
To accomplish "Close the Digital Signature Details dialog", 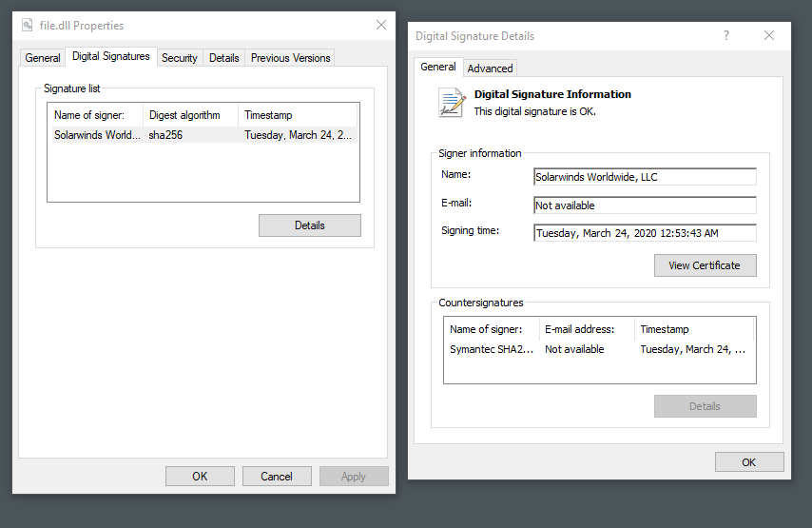I will click(769, 36).
